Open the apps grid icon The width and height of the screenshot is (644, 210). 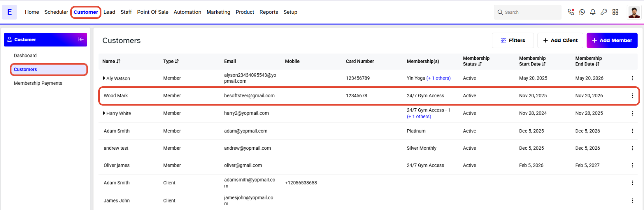point(615,12)
